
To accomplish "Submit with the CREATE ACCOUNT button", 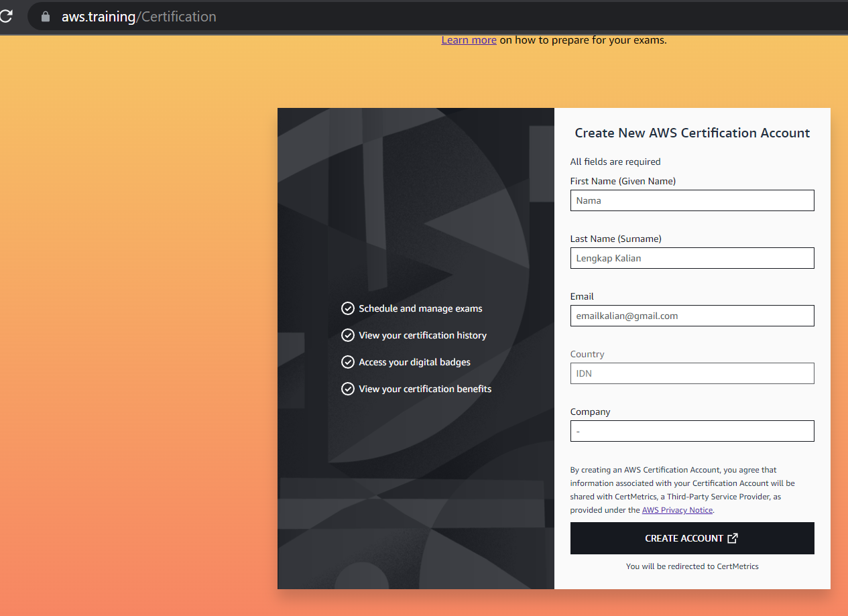I will pyautogui.click(x=692, y=538).
